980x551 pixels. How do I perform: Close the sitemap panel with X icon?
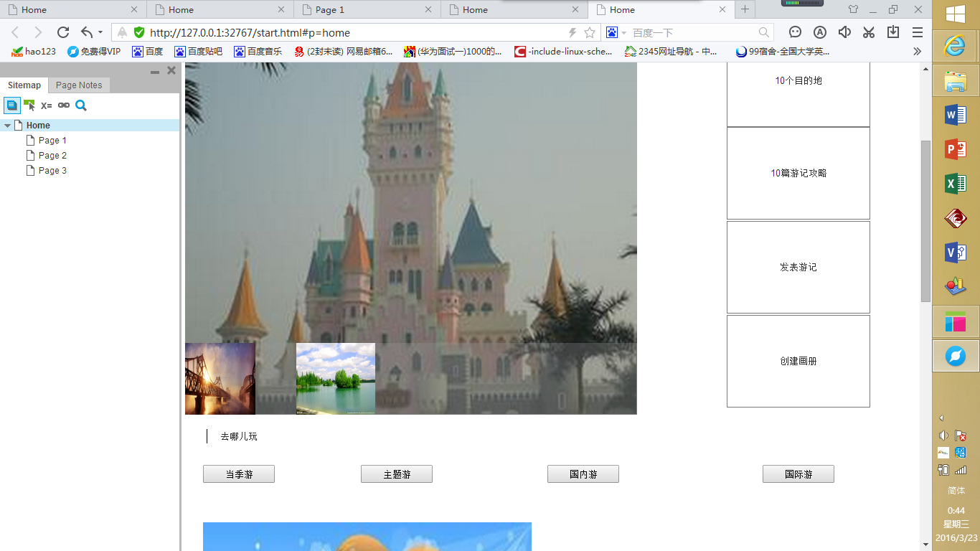coord(171,70)
